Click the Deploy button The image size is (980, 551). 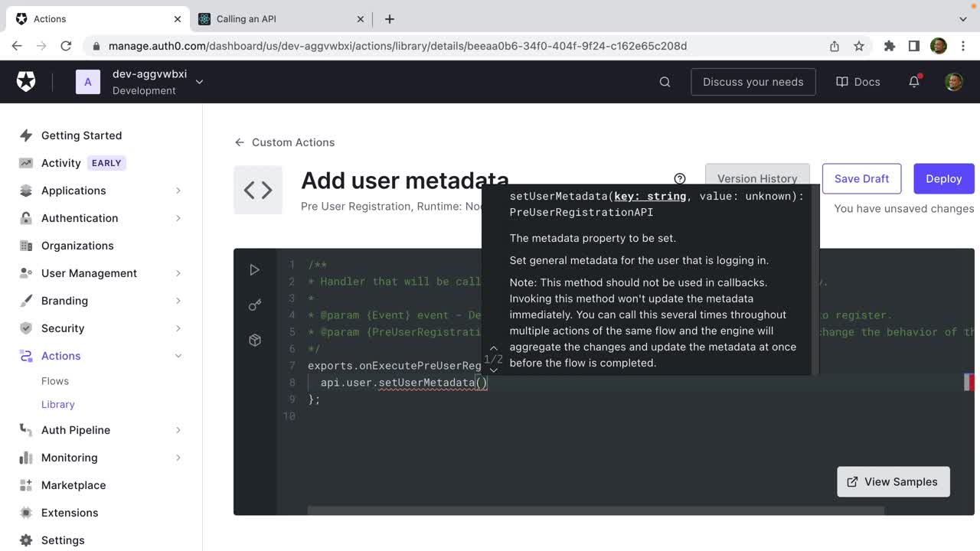click(x=943, y=178)
